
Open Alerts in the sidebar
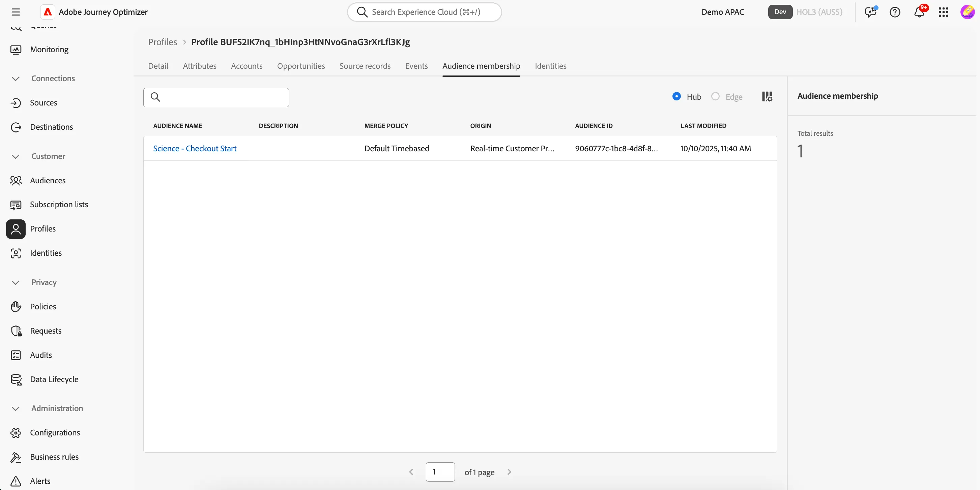(40, 481)
